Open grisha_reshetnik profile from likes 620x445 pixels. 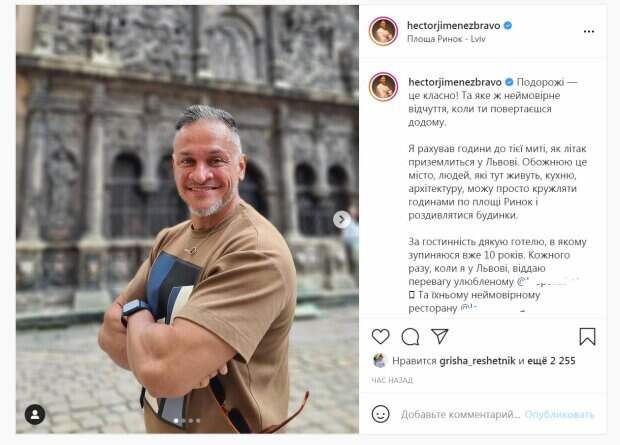point(477,361)
